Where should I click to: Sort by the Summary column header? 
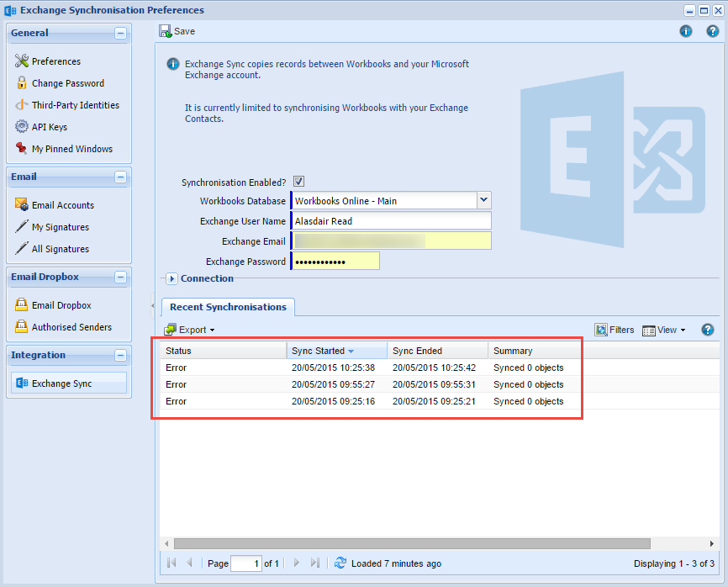pos(535,351)
